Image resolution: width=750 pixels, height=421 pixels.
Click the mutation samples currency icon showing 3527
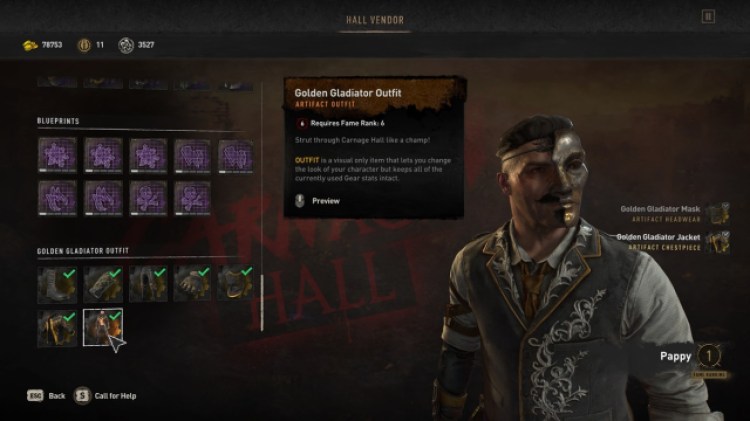click(126, 45)
